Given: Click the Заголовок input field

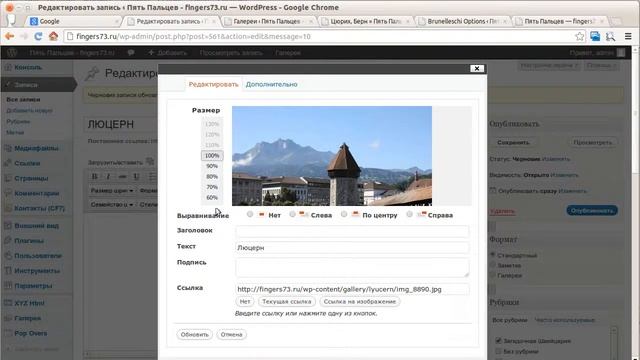Looking at the screenshot, I should [352, 231].
